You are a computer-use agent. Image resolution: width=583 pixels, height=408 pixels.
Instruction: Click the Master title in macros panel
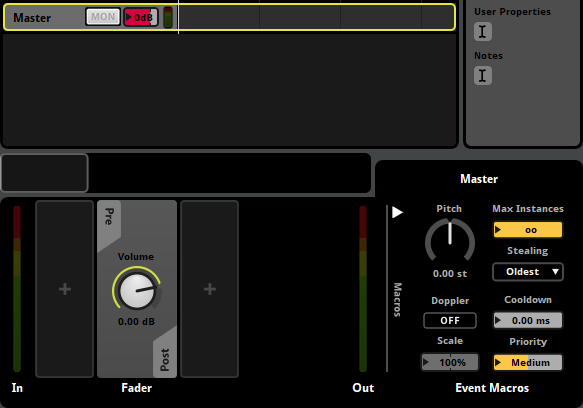[x=479, y=179]
